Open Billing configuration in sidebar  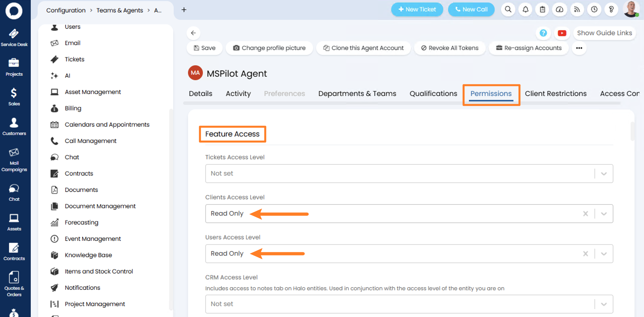[x=73, y=108]
